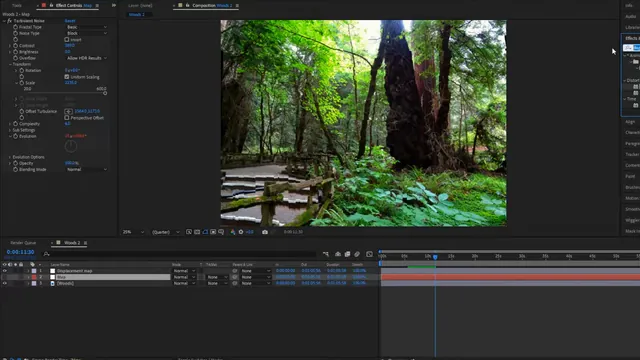This screenshot has width=640, height=360.
Task: Open the Overflow Allow HDR Results dropdown
Action: [x=87, y=58]
